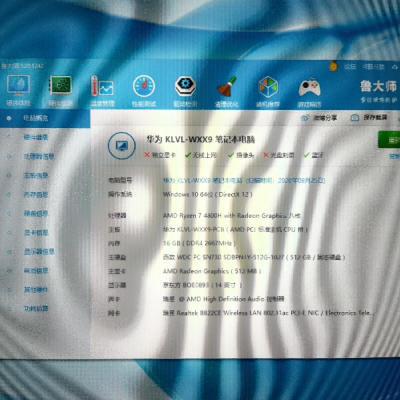This screenshot has width=400, height=400.
Task: Select the 硬件检测 circuit board icon
Action: 60,91
